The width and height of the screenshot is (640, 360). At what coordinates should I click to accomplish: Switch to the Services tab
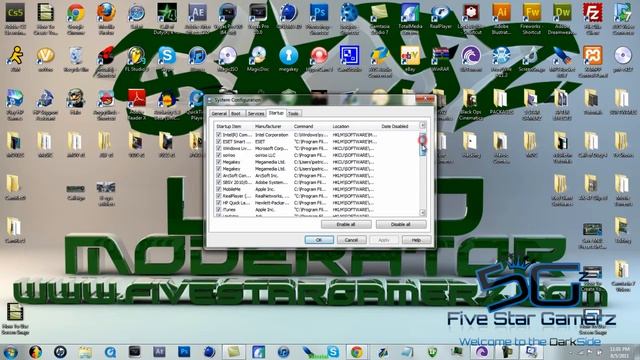point(256,113)
